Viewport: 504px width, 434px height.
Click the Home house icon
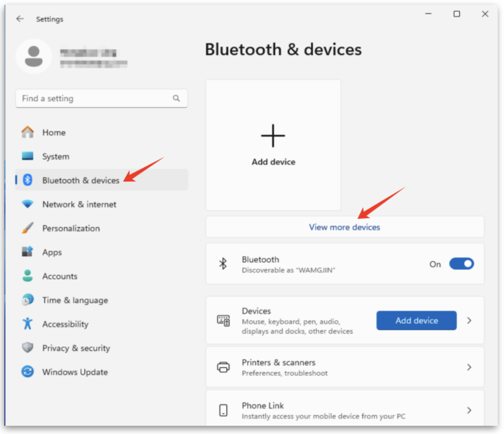point(28,132)
